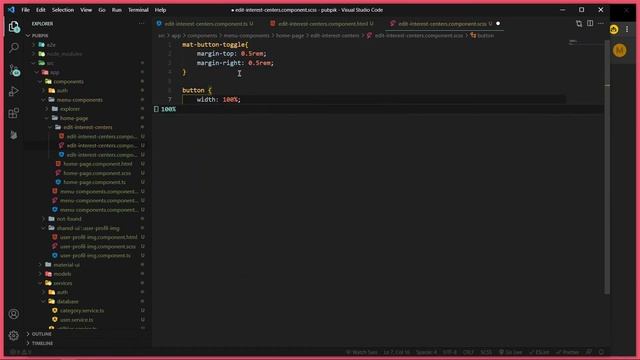Open the Terminal menu
Image resolution: width=640 pixels, height=360 pixels.
point(138,10)
